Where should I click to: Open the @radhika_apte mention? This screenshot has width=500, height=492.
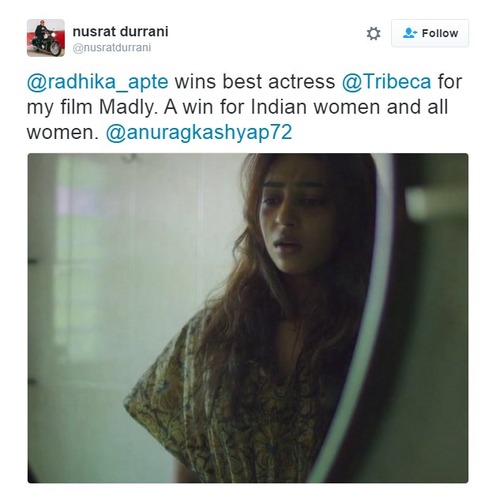tap(97, 82)
